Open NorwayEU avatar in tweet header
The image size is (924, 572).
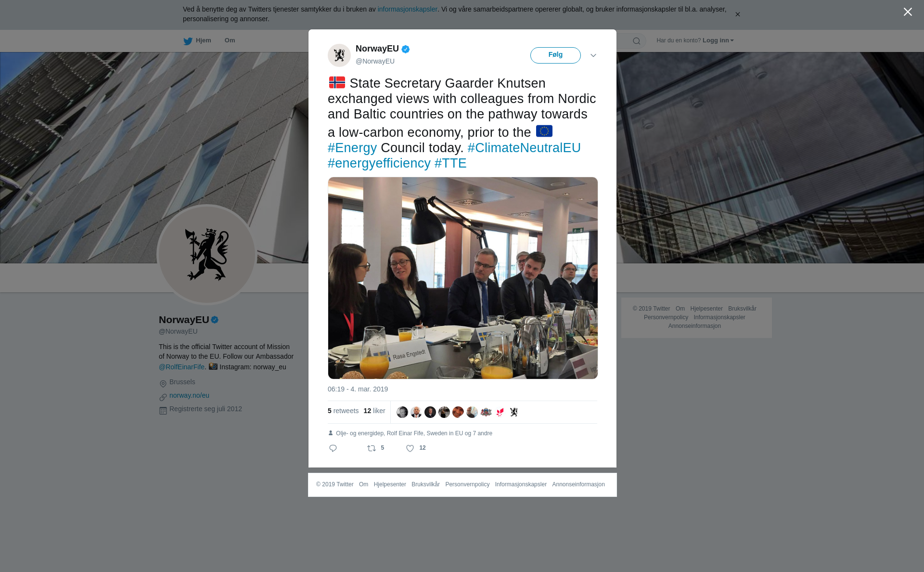[x=339, y=55]
